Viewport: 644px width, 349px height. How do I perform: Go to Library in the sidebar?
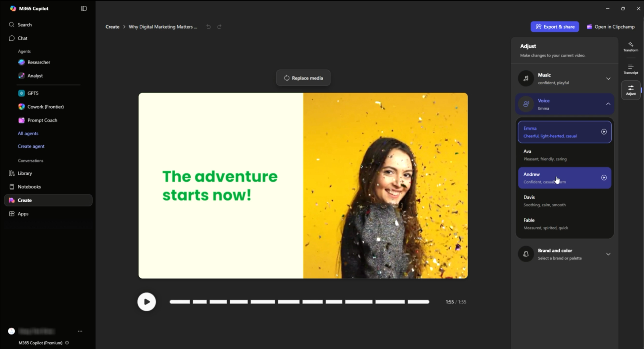(x=48, y=173)
